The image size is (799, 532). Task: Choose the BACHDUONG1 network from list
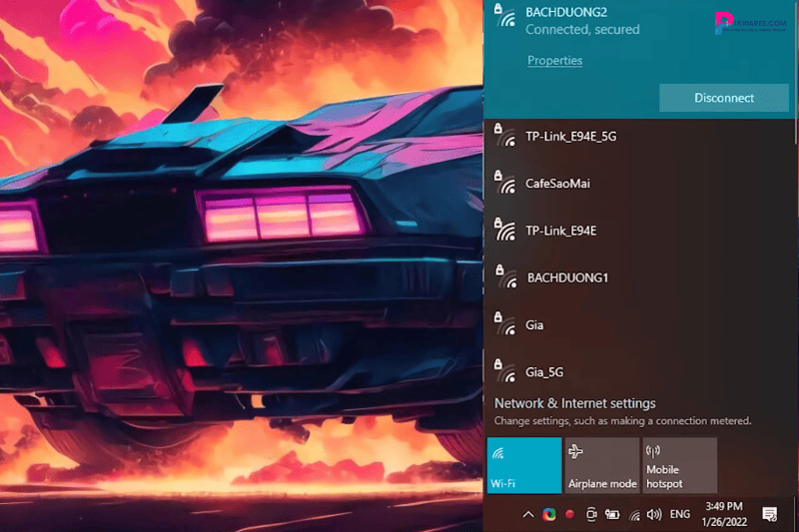click(x=567, y=277)
